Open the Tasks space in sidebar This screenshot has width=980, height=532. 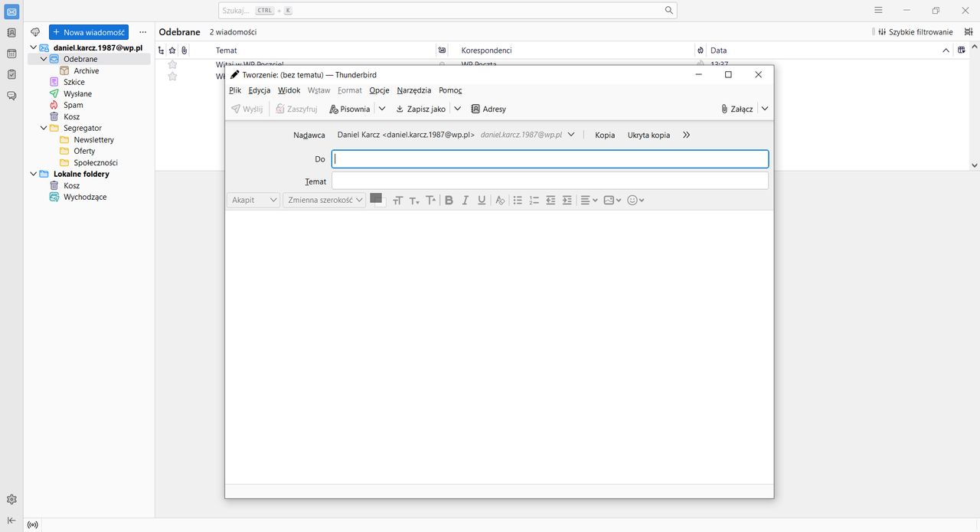11,74
